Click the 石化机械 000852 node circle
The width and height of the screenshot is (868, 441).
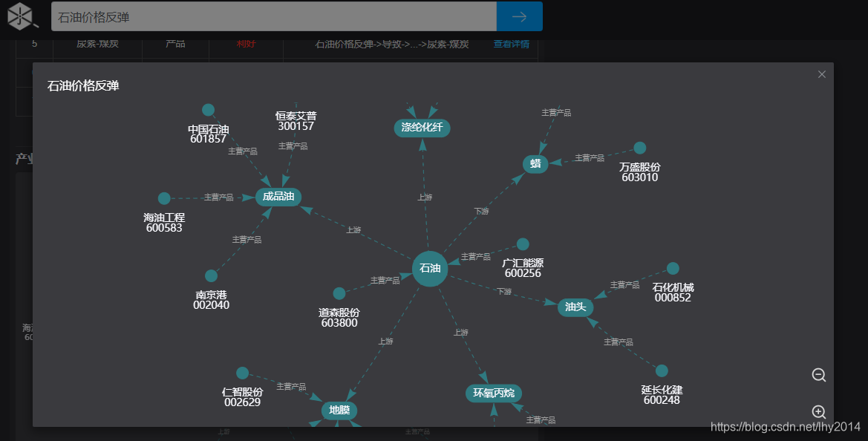click(673, 268)
